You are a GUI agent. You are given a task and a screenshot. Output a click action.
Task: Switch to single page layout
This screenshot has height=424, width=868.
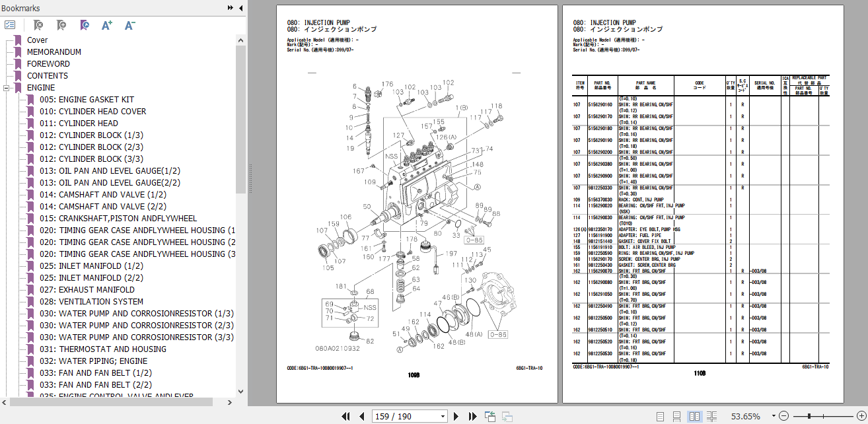pos(659,416)
